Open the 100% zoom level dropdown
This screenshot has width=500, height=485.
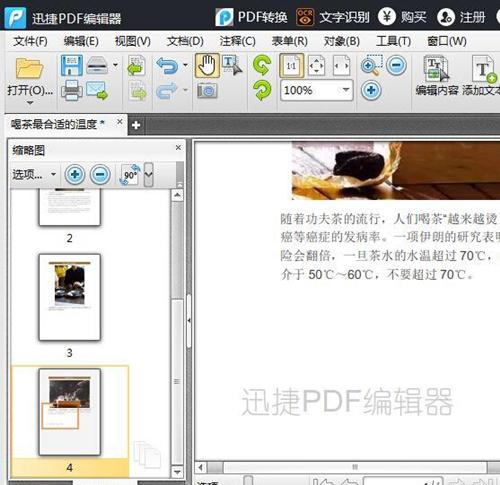pos(346,90)
